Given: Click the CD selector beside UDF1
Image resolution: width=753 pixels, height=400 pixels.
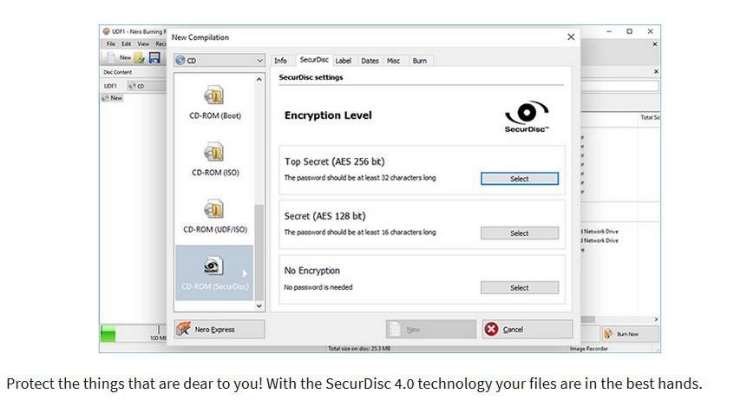Looking at the screenshot, I should pos(146,86).
